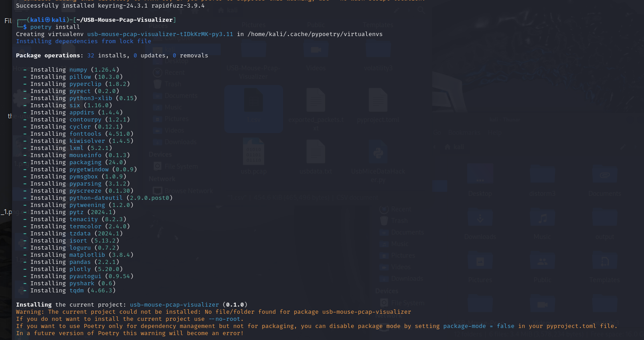The image size is (644, 340).
Task: Click 'Package operations: 32 installs' terminal line
Action: point(112,56)
